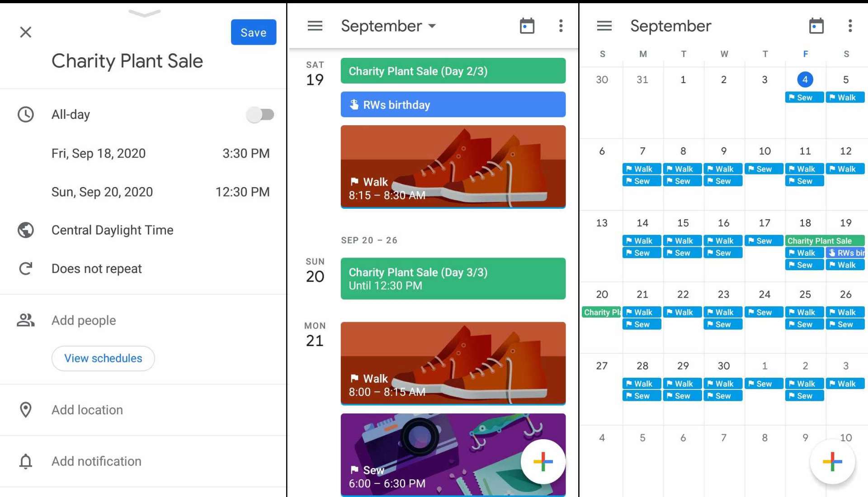
Task: Open RWs birthday event on September 19
Action: [453, 105]
